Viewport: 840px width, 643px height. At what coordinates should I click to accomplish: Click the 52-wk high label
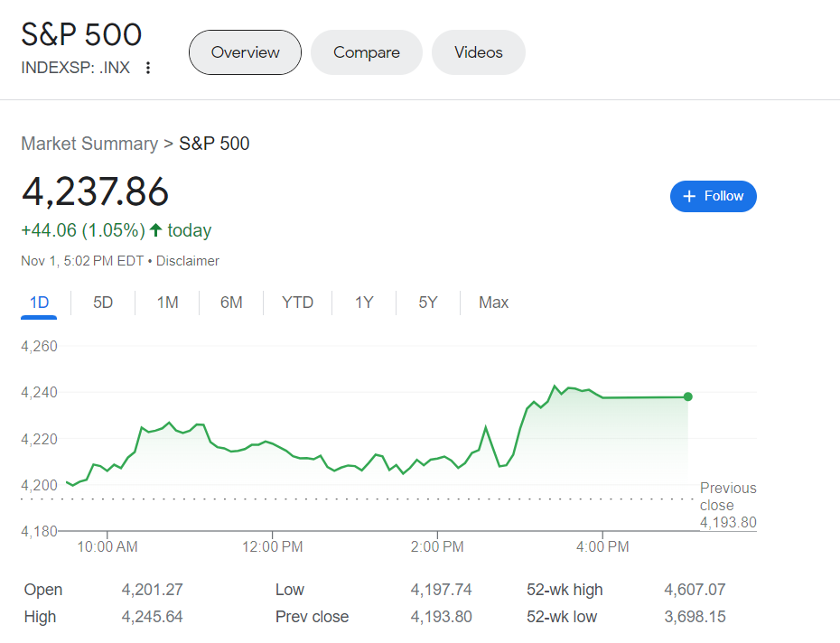point(565,590)
